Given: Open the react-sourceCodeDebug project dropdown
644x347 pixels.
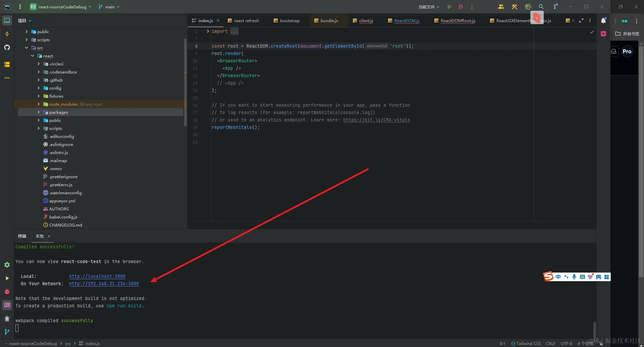Looking at the screenshot, I should click(x=61, y=7).
